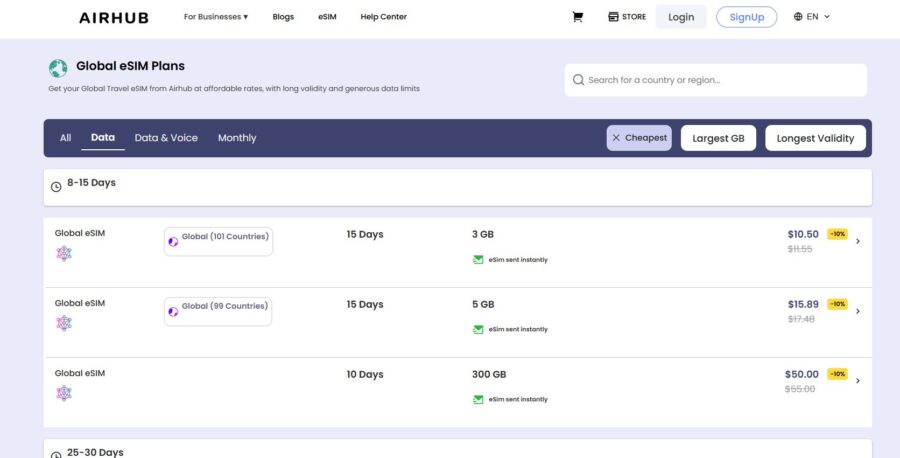Click the network icon in 3 GB row
Screen dimensions: 900x458
(x=64, y=253)
